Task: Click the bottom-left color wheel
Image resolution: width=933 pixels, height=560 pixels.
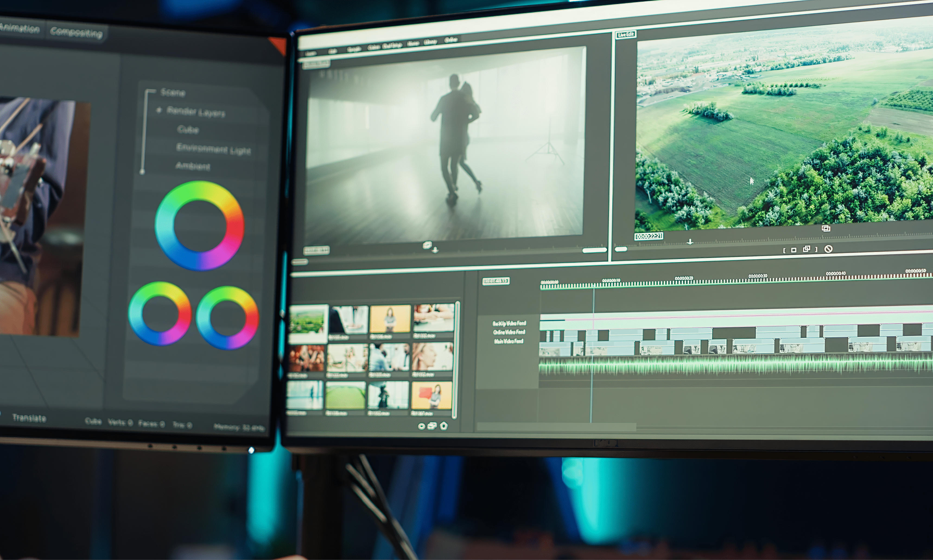Action: click(x=160, y=313)
